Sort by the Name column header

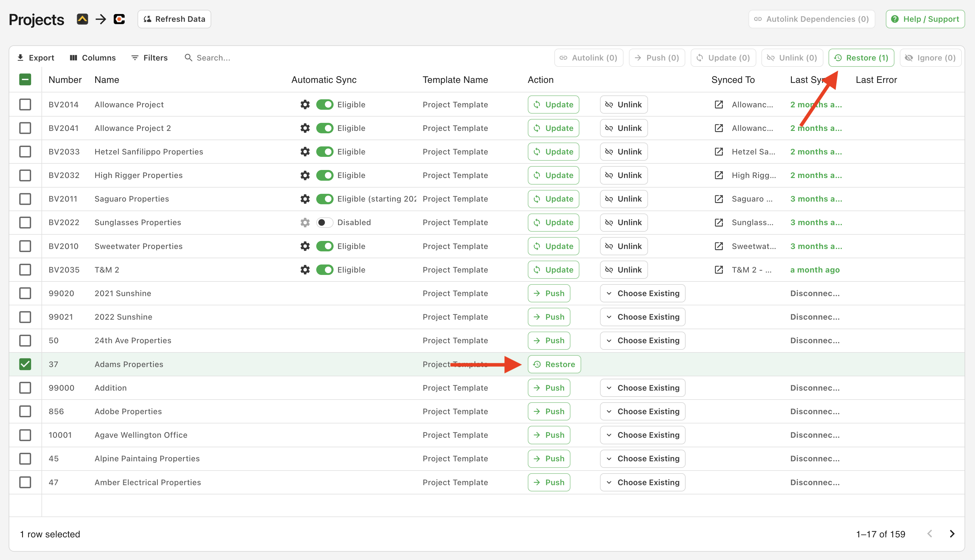[x=107, y=80]
